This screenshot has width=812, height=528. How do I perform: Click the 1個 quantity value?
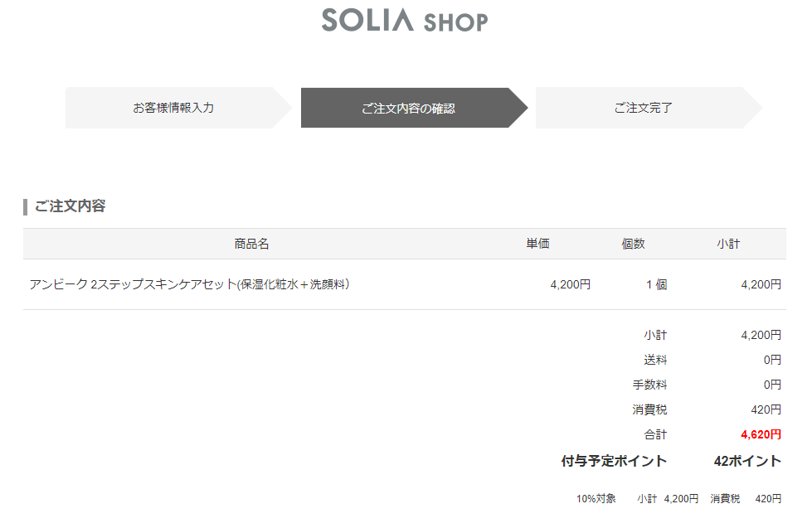[656, 284]
